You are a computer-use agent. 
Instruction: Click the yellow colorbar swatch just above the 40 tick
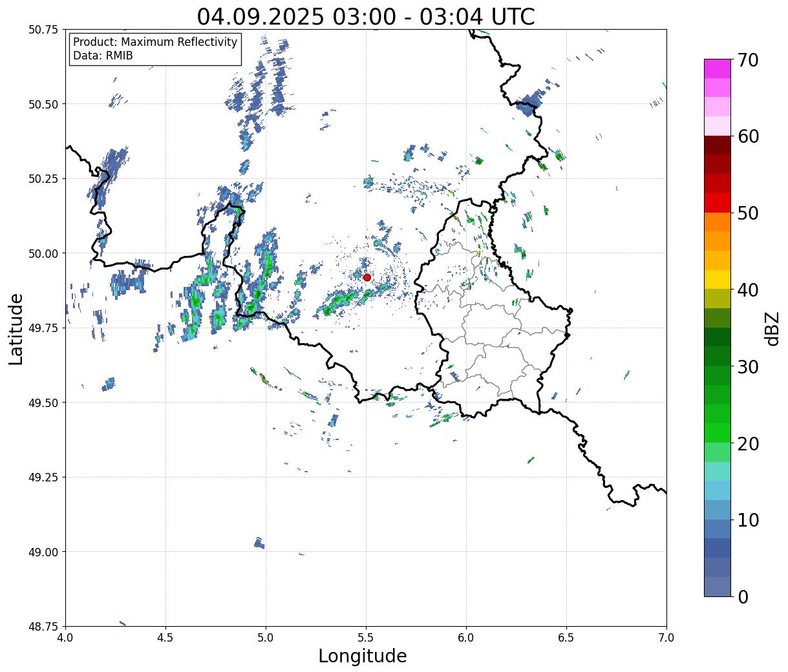718,280
